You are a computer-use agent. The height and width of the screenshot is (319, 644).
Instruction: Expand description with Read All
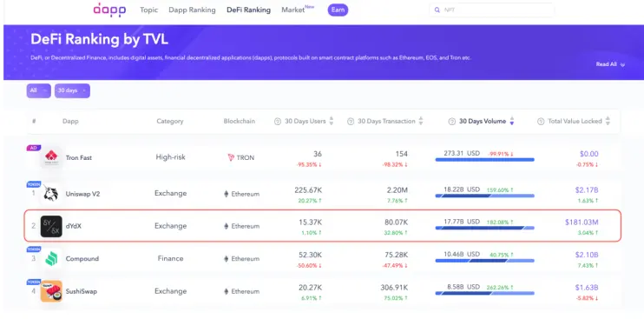tap(610, 64)
